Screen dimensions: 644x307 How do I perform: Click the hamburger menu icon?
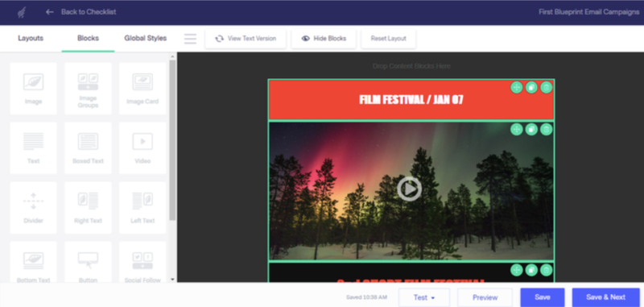click(x=190, y=39)
